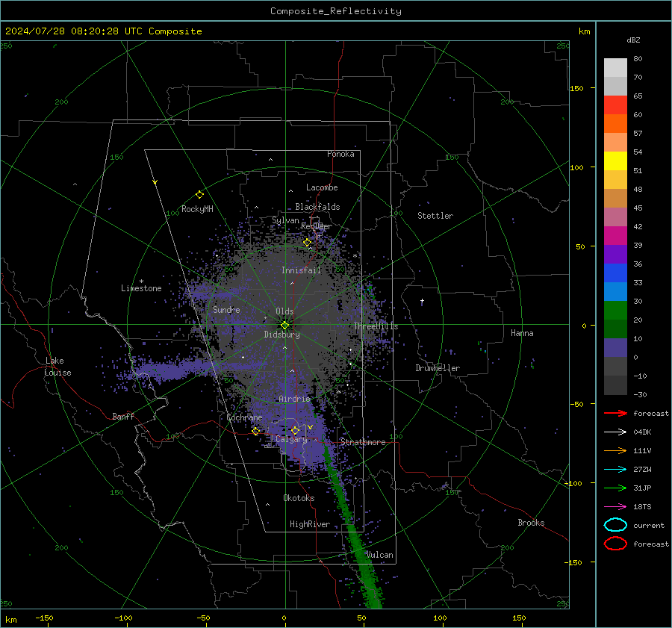Click the yellow diamond marker near RockyMH
This screenshot has width=672, height=628.
(x=199, y=195)
